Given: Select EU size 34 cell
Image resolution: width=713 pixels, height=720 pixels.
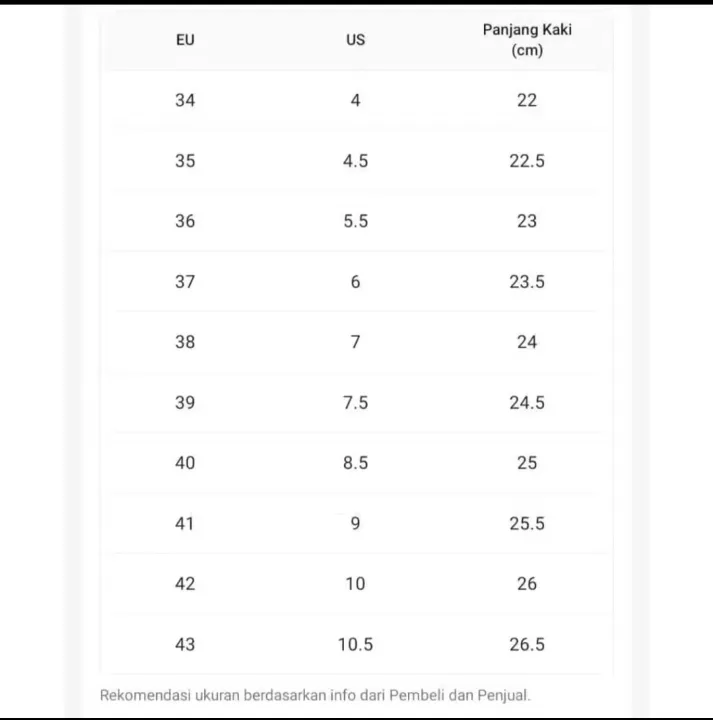Looking at the screenshot, I should (185, 100).
